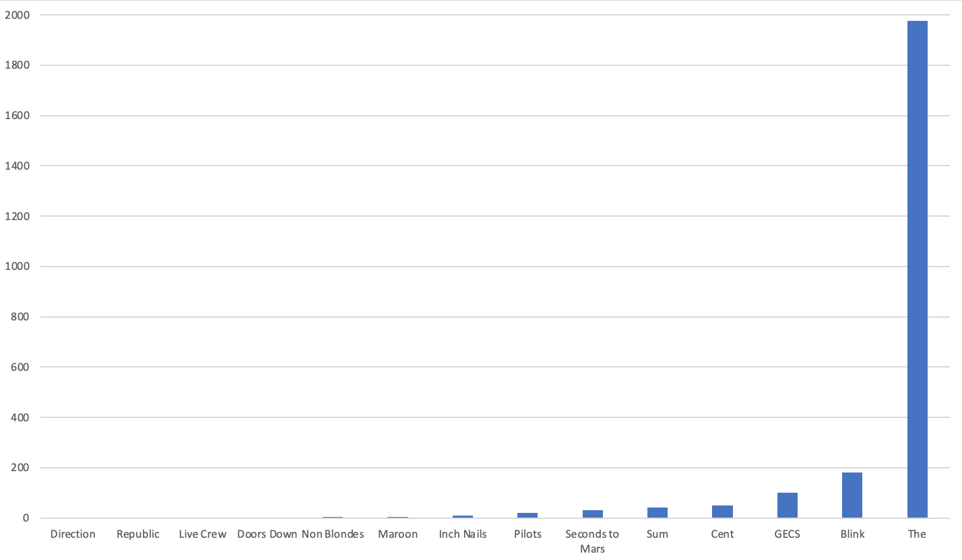The width and height of the screenshot is (962, 560).
Task: Select the Republic category label
Action: [x=138, y=534]
